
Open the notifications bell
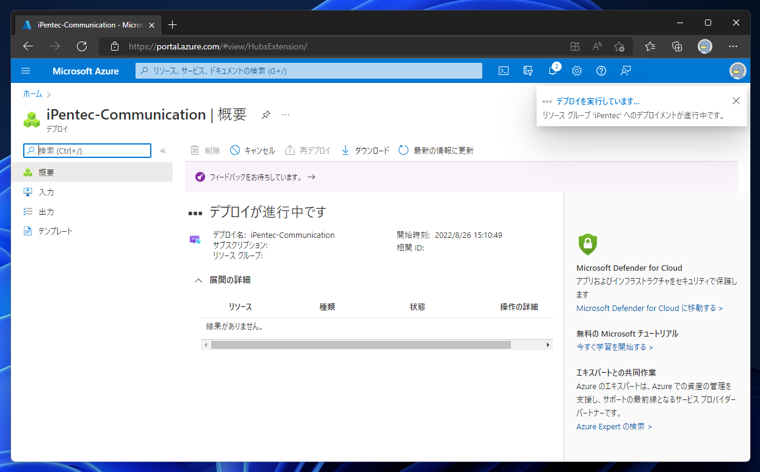(x=553, y=71)
